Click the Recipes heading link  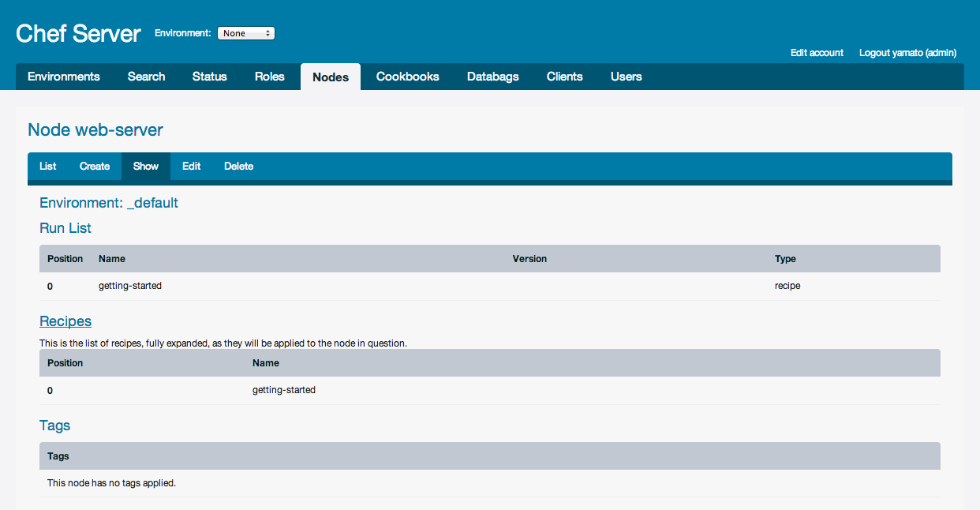click(65, 321)
